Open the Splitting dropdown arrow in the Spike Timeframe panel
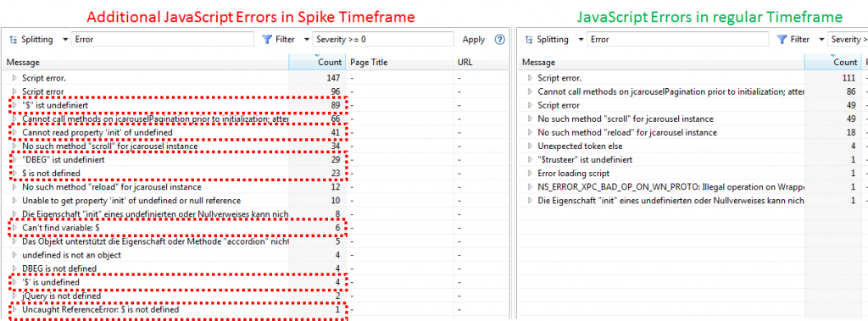Image resolution: width=868 pixels, height=321 pixels. [65, 40]
